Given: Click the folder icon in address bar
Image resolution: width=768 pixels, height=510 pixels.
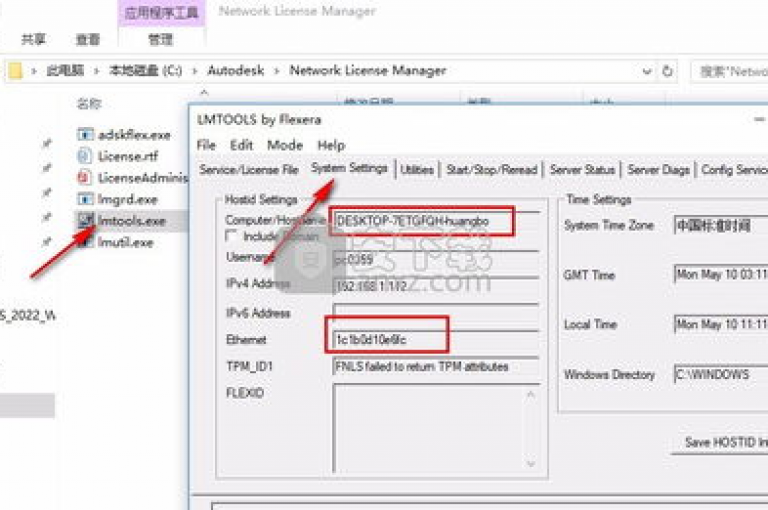Looking at the screenshot, I should pos(15,71).
